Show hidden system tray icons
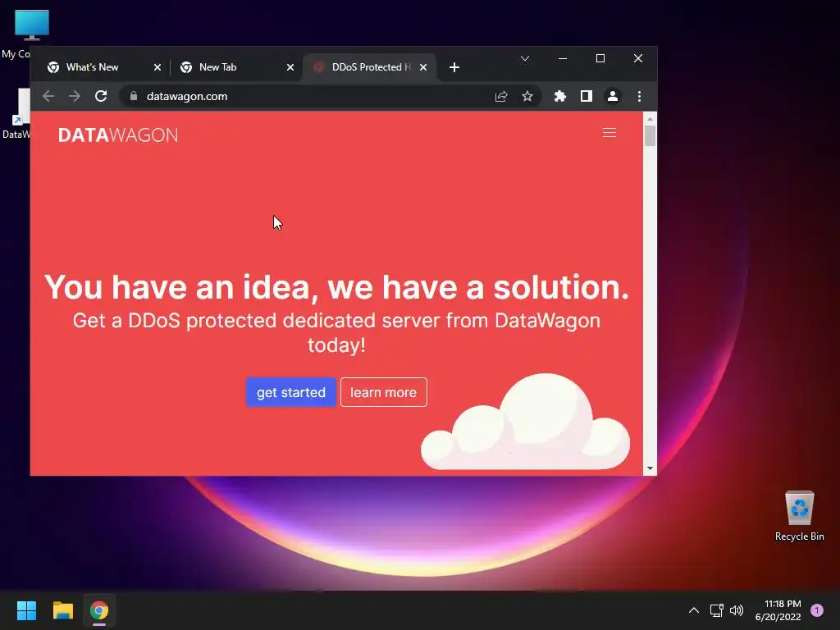Viewport: 840px width, 630px height. [694, 610]
